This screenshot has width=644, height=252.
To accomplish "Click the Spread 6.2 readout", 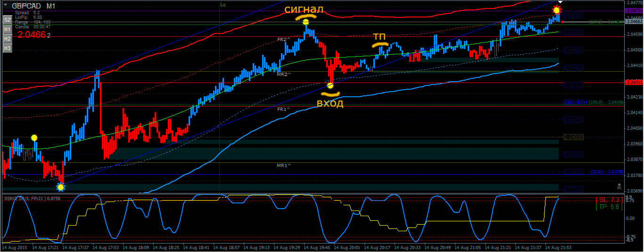I will tap(27, 13).
